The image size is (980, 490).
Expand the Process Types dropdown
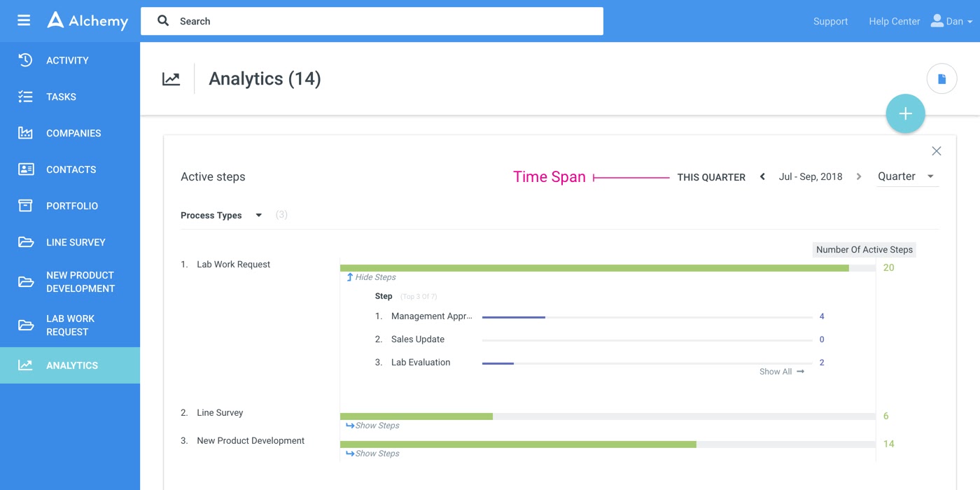point(221,216)
